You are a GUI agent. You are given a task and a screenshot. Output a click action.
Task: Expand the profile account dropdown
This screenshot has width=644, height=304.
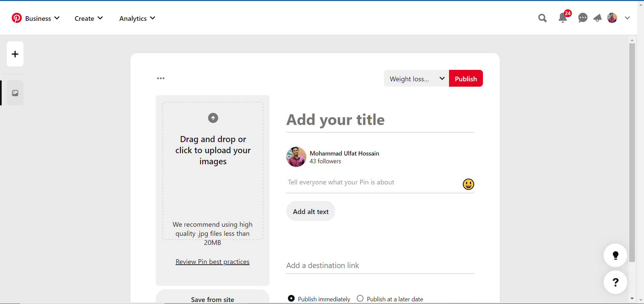[x=627, y=18]
